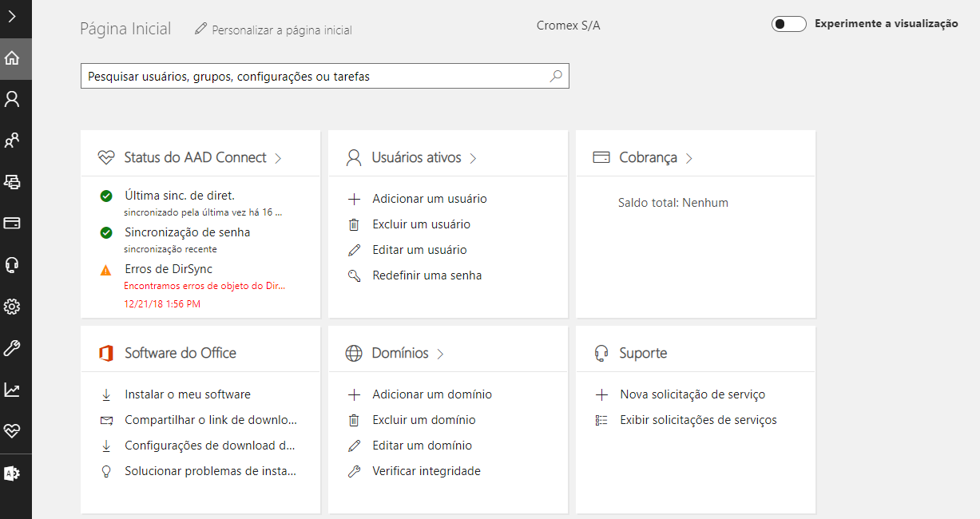Screen dimensions: 980x519
Task: Open the Support headset icon in sidebar
Action: [12, 265]
